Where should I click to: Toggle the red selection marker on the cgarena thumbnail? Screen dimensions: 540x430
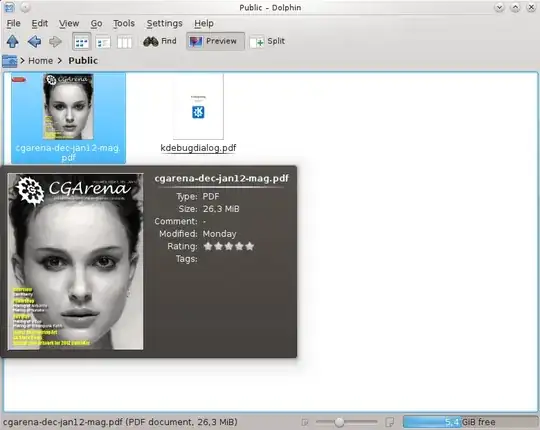pos(19,80)
